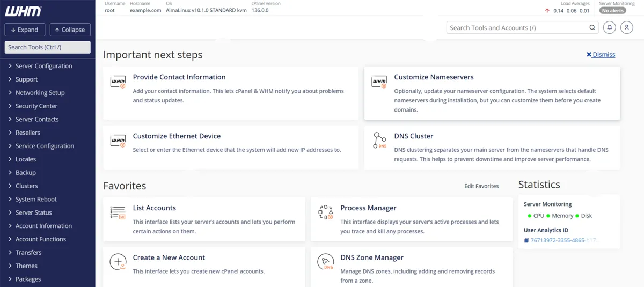Screen dimensions: 644x287
Task: Click the load averages red arrow
Action: pyautogui.click(x=547, y=11)
